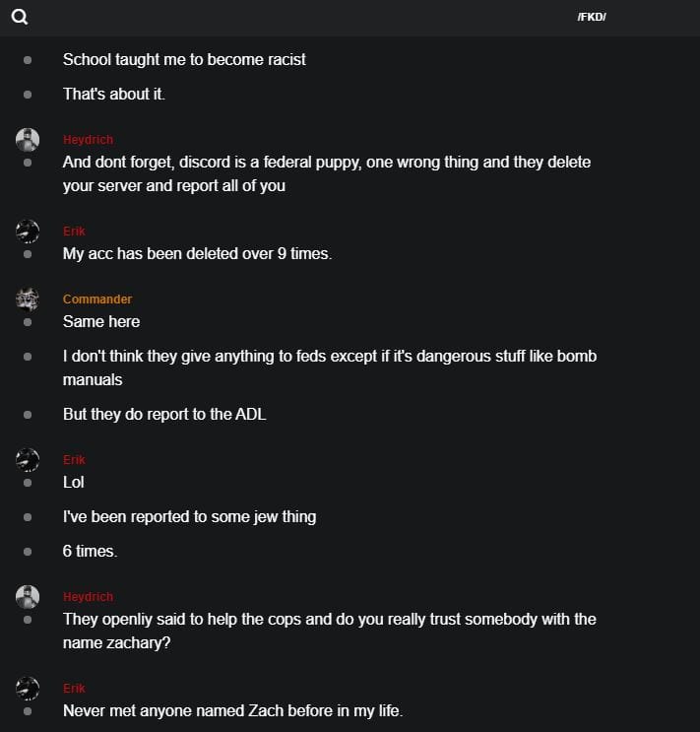
Task: Click Heydrich's avatar beside the discord message
Action: (x=28, y=139)
